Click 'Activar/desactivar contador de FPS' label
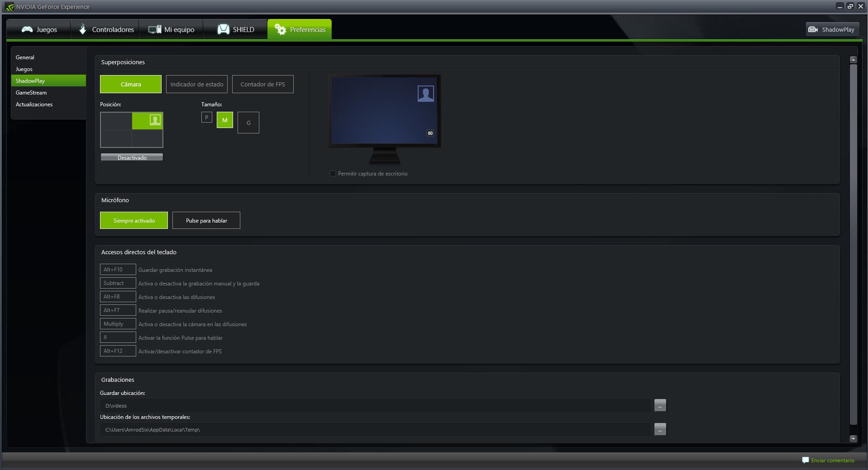Viewport: 868px width, 470px height. [x=180, y=351]
